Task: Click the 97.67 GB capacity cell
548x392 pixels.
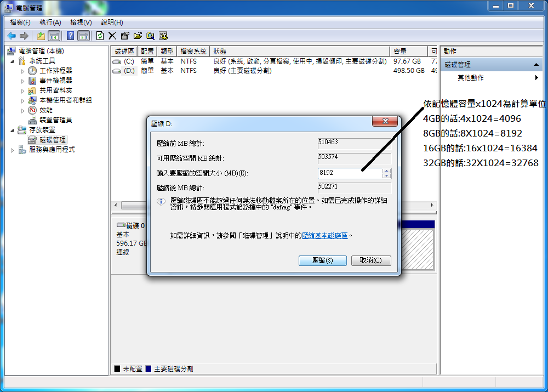Action: click(x=407, y=61)
